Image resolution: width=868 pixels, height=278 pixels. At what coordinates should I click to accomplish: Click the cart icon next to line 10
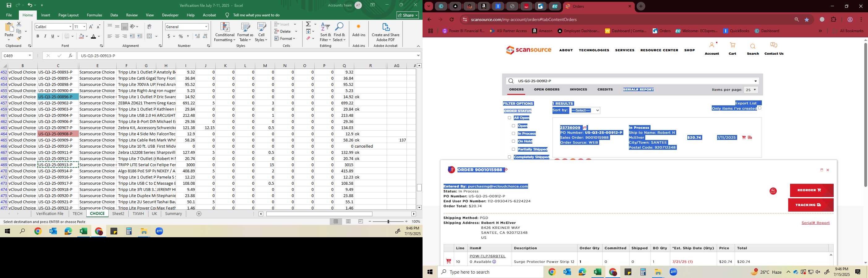449,261
